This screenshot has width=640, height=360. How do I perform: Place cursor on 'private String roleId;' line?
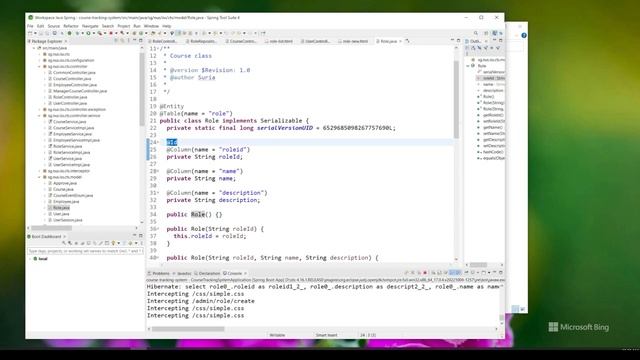[x=204, y=157]
